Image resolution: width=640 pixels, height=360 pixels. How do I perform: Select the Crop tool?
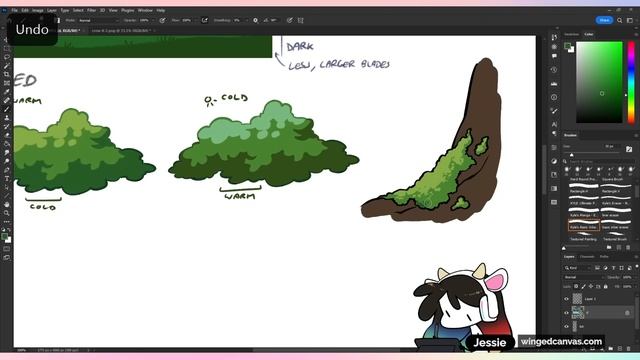(7, 74)
